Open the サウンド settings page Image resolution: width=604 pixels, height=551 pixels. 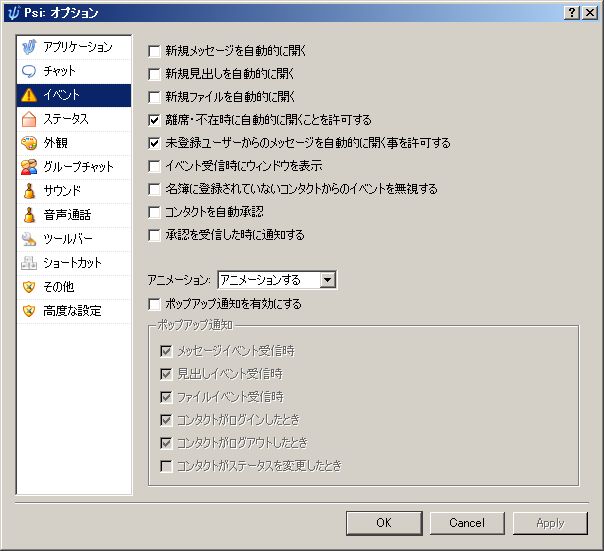(x=74, y=191)
